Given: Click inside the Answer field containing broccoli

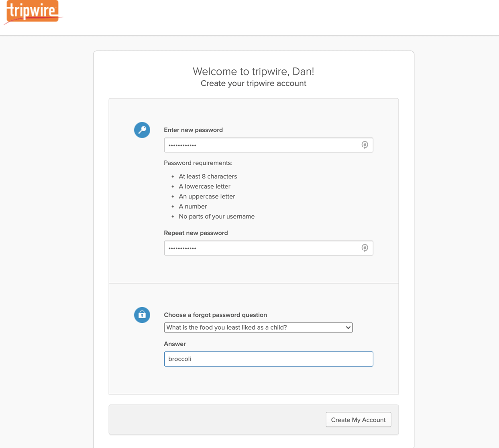Looking at the screenshot, I should (269, 359).
